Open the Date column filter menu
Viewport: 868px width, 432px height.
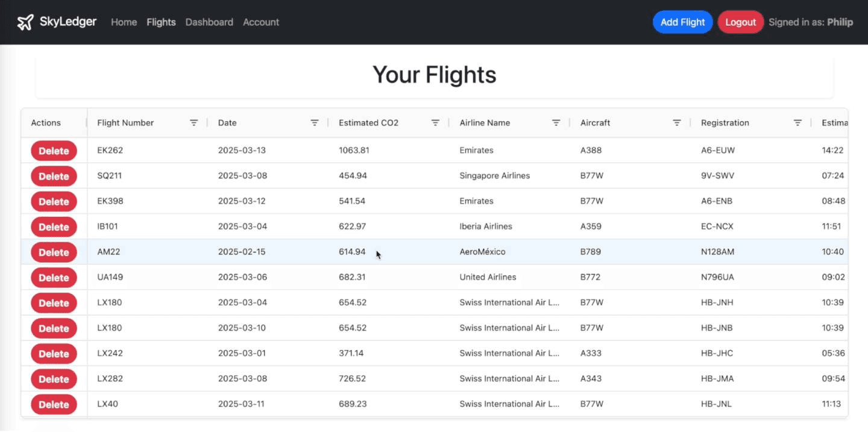[314, 123]
